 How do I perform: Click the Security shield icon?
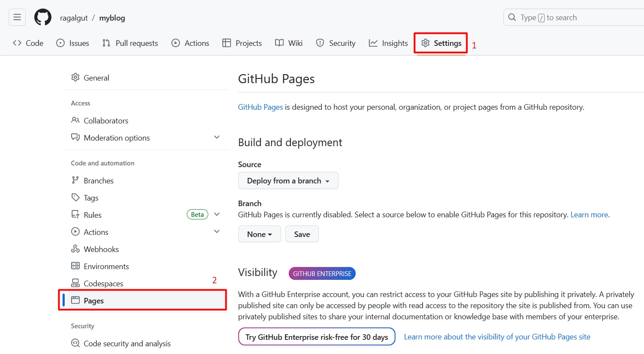click(320, 43)
